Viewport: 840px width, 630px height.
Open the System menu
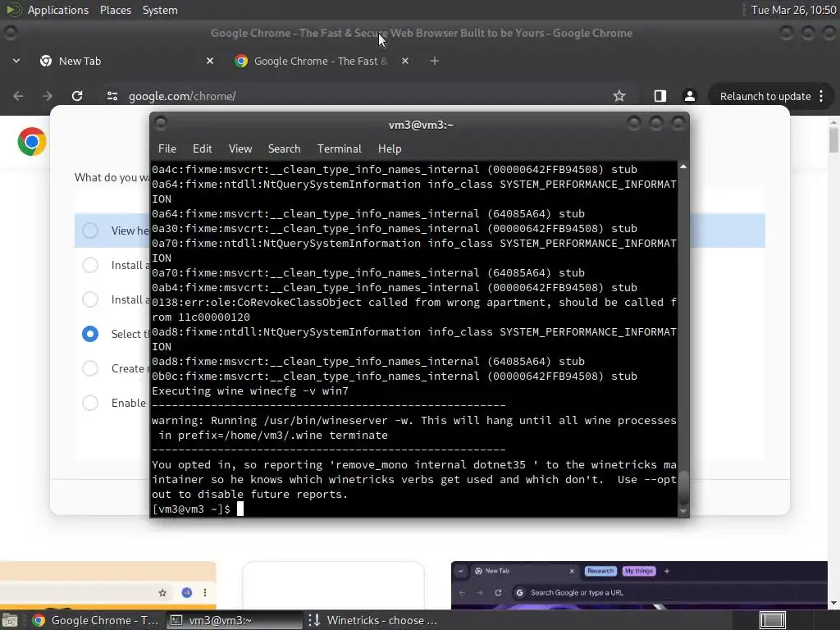point(160,10)
